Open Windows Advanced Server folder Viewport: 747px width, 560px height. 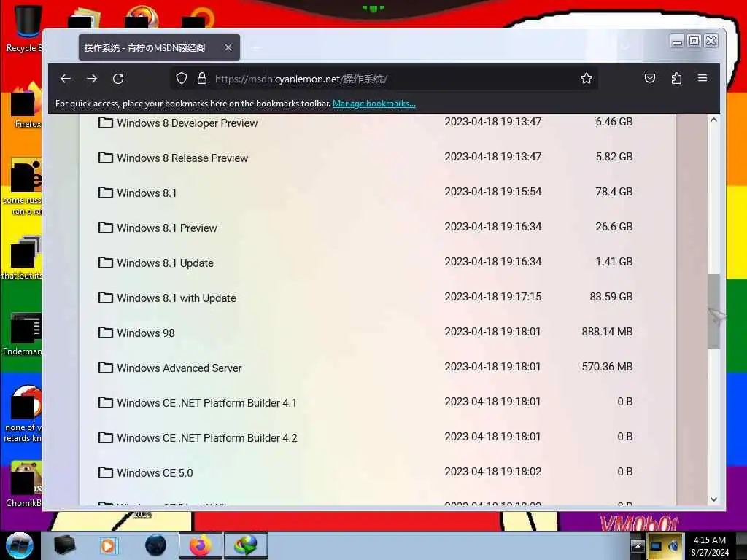(179, 368)
